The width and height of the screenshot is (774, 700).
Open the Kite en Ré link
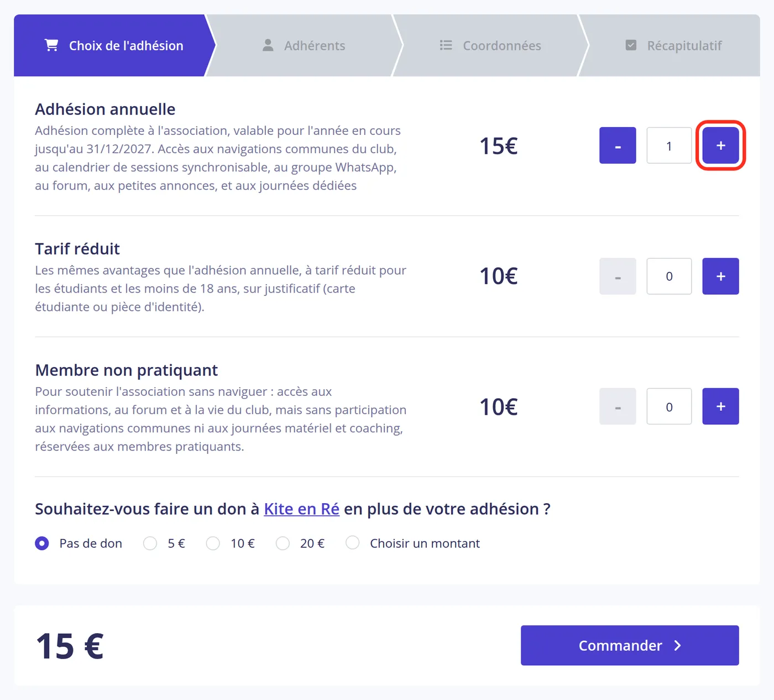(301, 509)
